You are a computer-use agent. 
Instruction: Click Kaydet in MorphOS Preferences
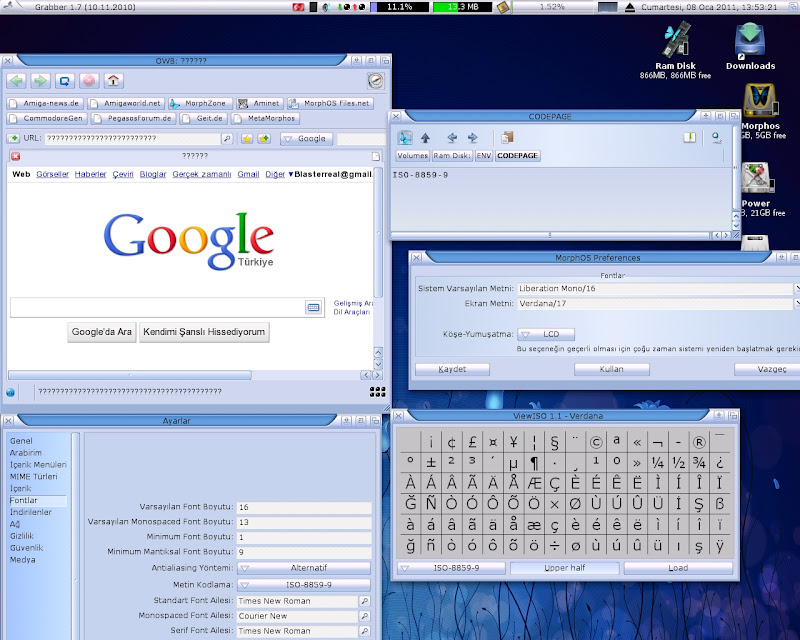point(453,369)
